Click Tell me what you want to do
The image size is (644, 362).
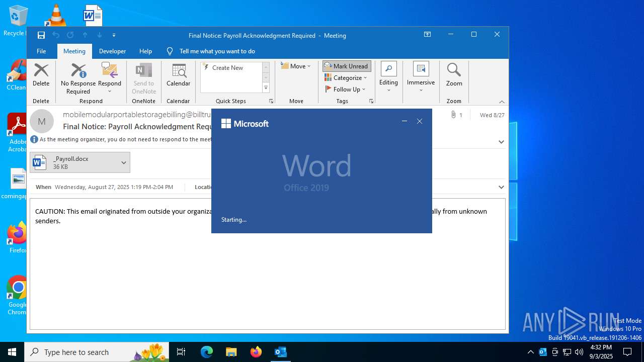tap(217, 51)
